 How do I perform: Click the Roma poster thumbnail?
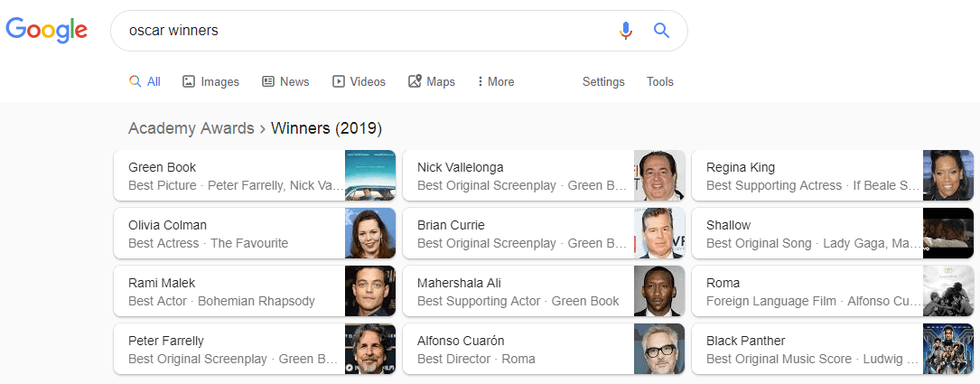click(948, 291)
